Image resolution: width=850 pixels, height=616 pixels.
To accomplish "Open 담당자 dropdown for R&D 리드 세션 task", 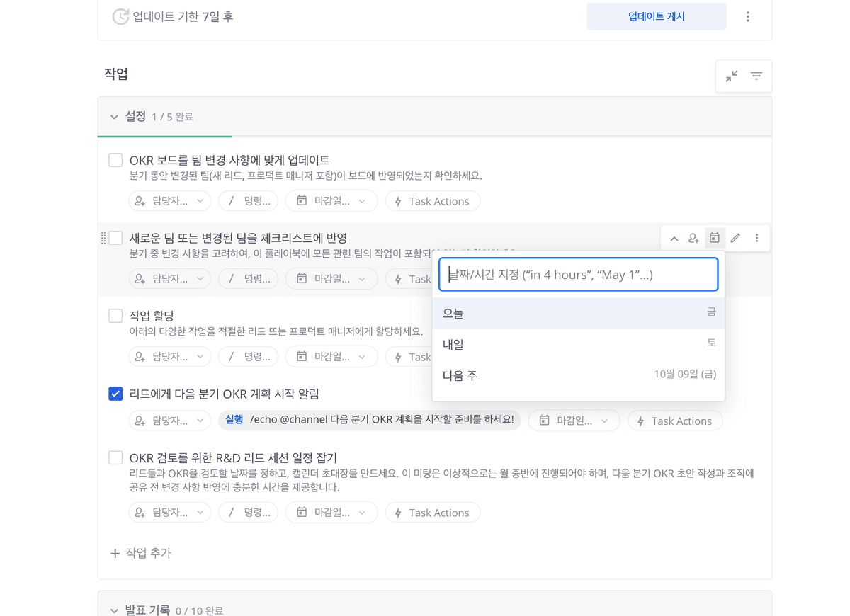I will [169, 513].
